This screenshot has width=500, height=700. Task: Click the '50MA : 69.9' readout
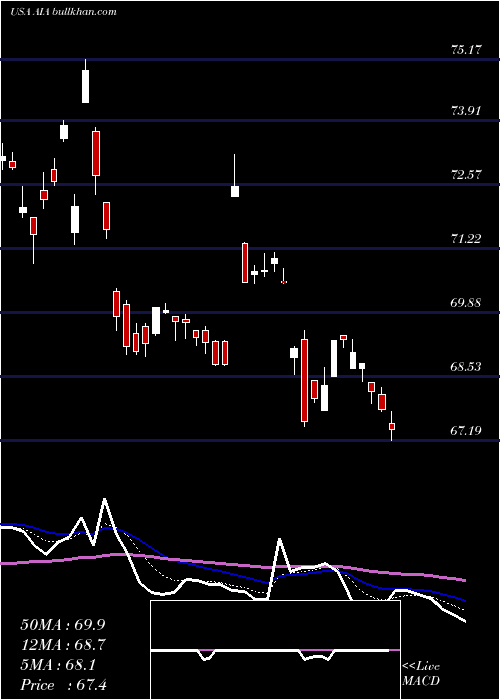click(x=63, y=625)
